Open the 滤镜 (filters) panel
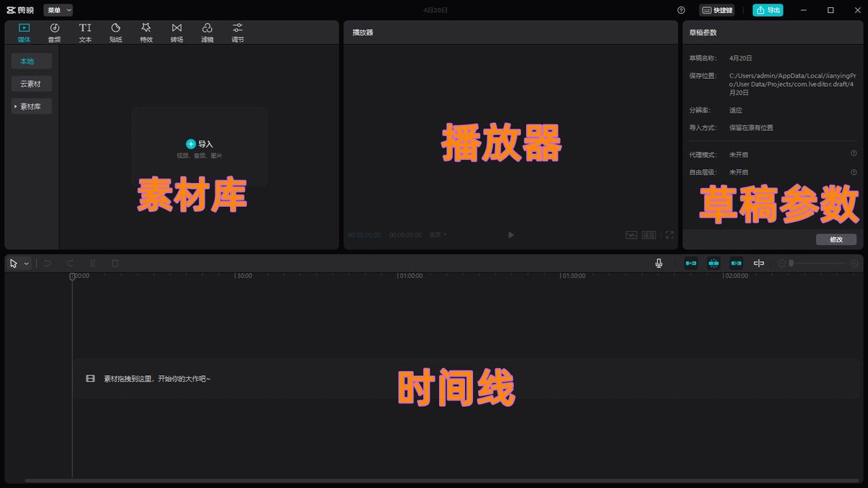The height and width of the screenshot is (488, 868). click(x=207, y=32)
